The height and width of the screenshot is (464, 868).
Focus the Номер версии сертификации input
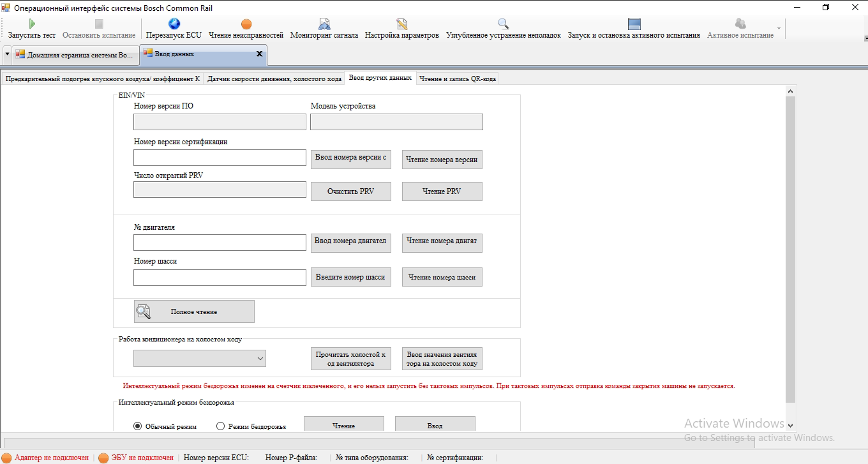[220, 158]
